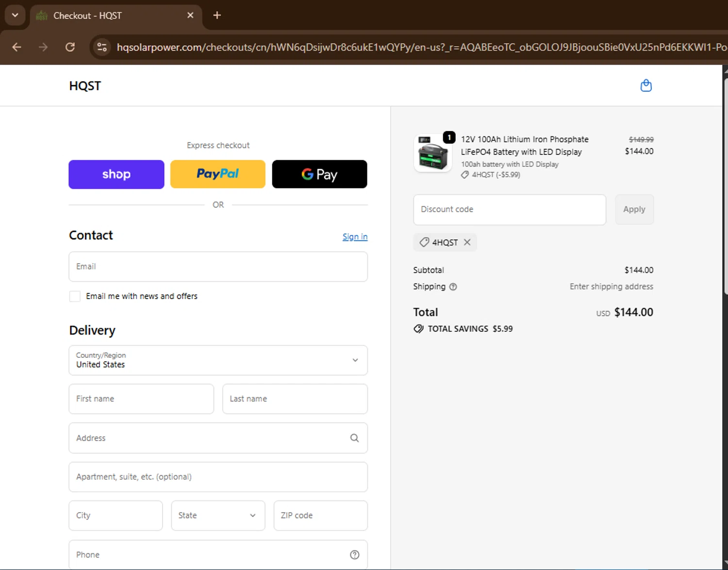This screenshot has height=570, width=728.
Task: Focus the Address field
Action: click(218, 438)
